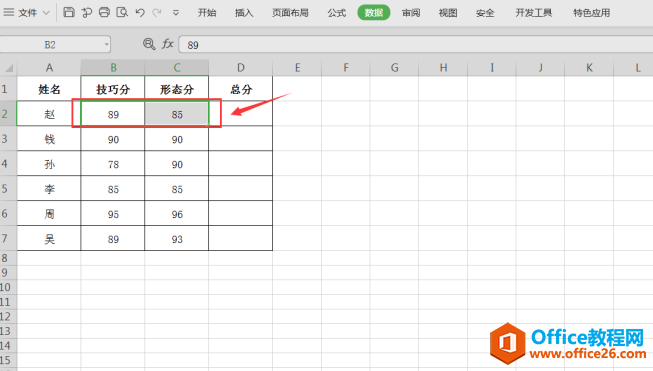Image resolution: width=653 pixels, height=371 pixels.
Task: Click the formula bar showing 89
Action: click(x=416, y=45)
